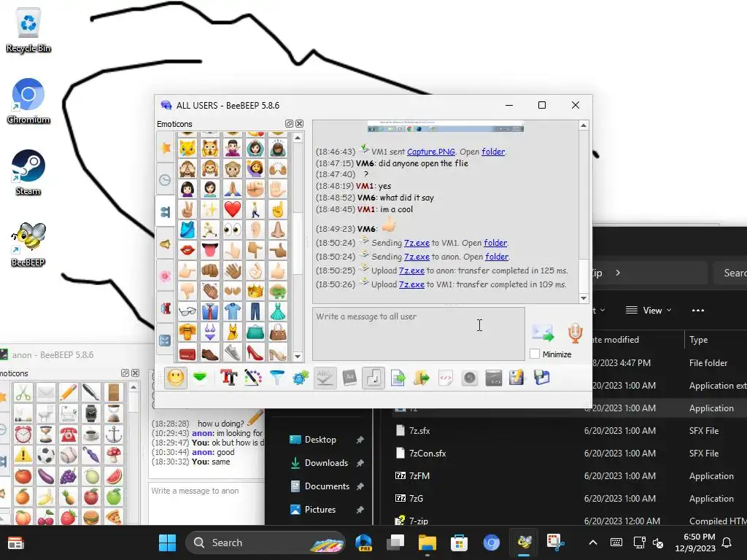
Task: Open Downloads in File Explorer sidebar
Action: click(x=326, y=463)
